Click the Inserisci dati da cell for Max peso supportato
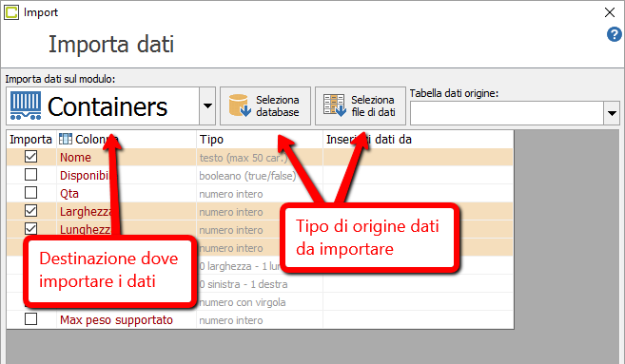The width and height of the screenshot is (625, 364). click(418, 319)
